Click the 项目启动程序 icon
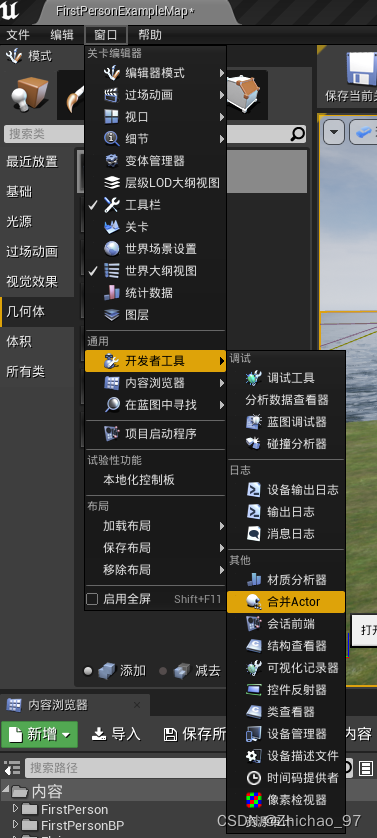377x838 pixels. click(111, 433)
